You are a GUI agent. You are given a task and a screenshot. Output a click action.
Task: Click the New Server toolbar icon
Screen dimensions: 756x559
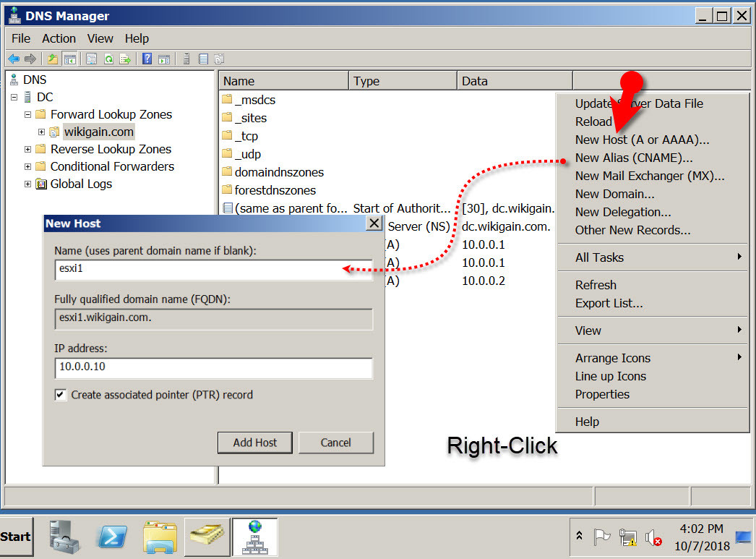point(186,59)
